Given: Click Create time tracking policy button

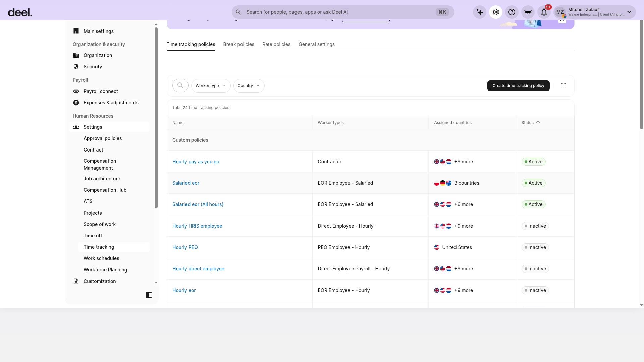Looking at the screenshot, I should point(518,86).
